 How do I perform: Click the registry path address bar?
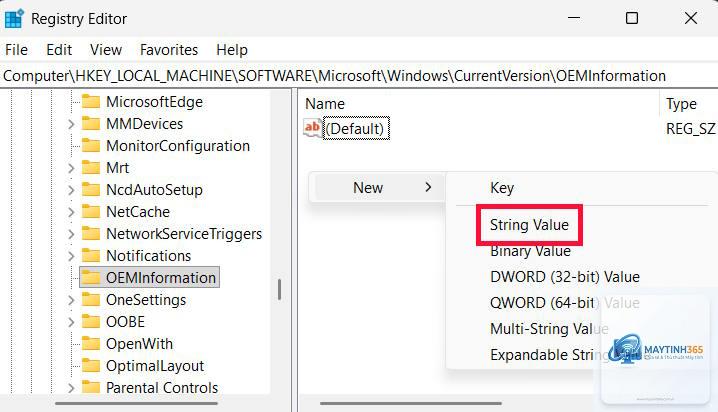(359, 76)
